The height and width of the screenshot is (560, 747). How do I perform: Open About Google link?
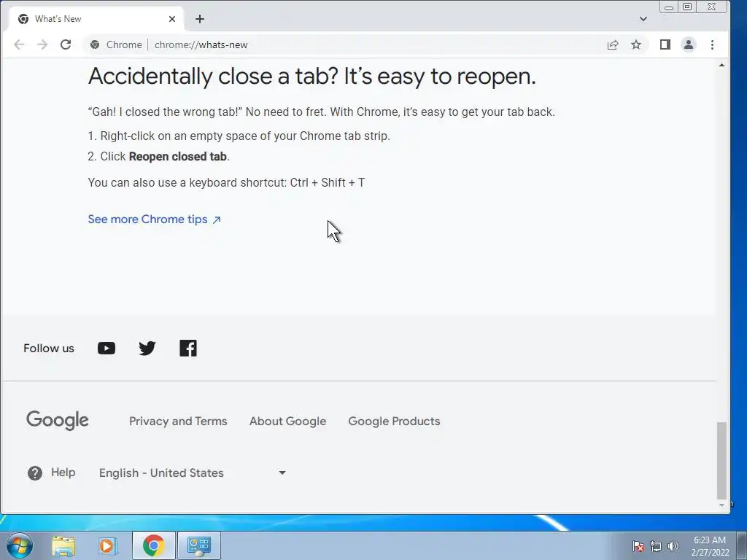point(287,421)
